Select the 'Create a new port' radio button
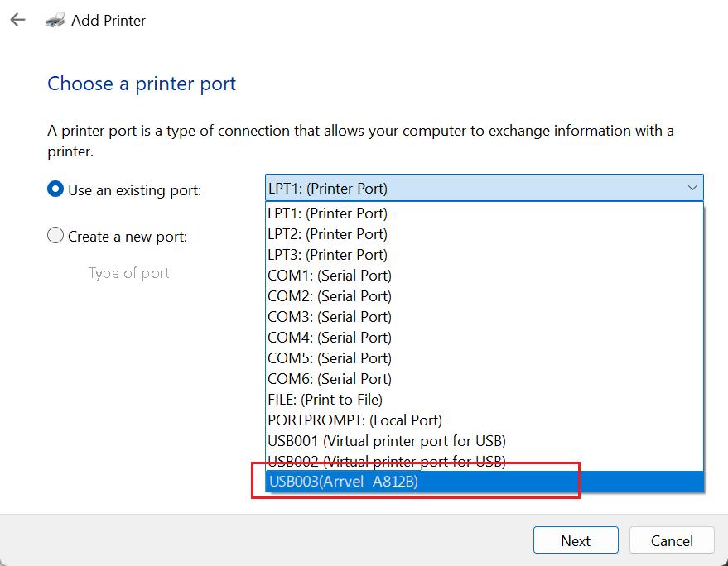 point(55,236)
